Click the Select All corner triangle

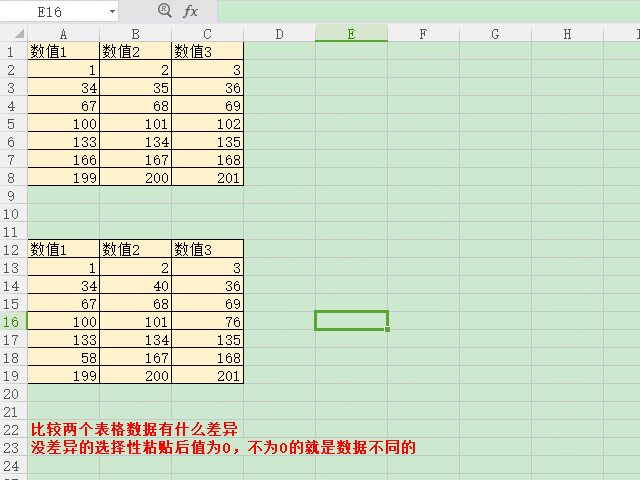19,33
